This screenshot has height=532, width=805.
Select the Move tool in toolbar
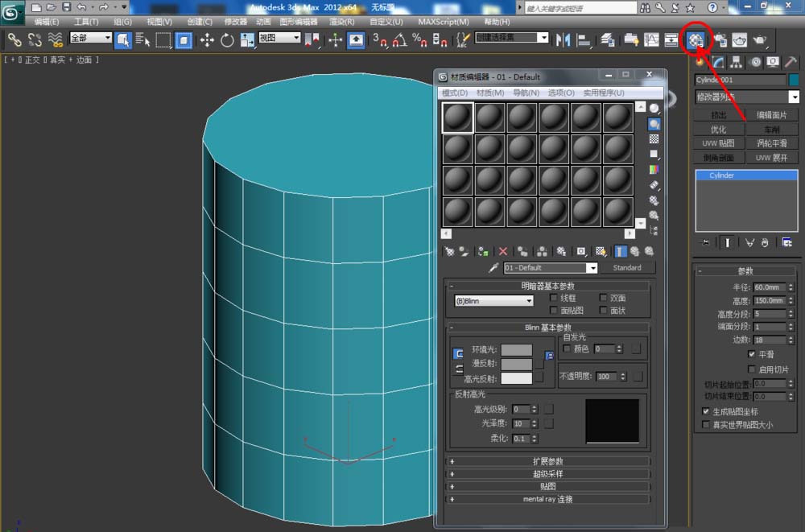207,39
